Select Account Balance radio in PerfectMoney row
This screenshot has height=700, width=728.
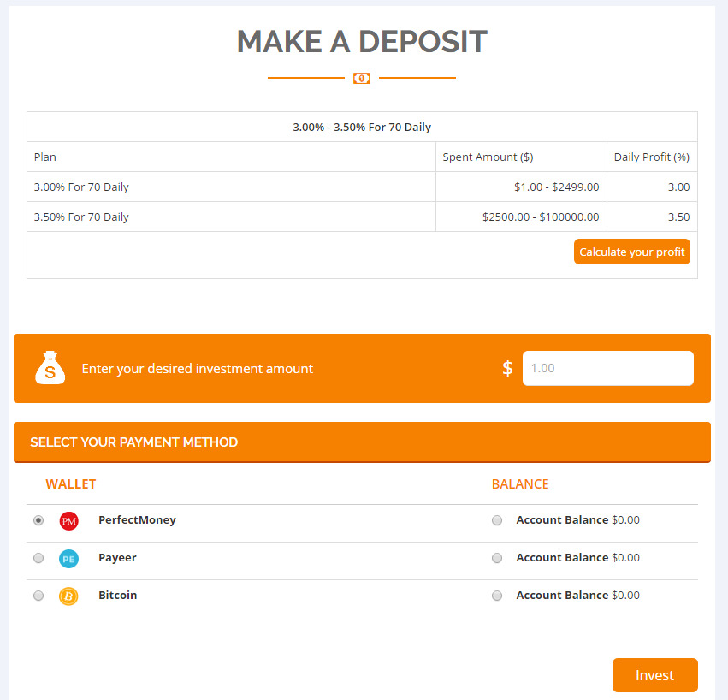(x=497, y=520)
